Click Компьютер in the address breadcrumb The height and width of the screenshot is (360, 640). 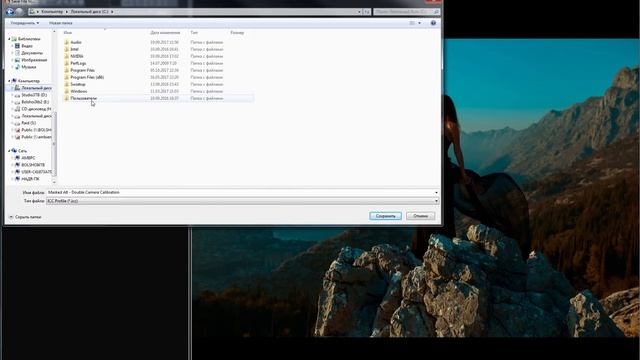[52, 12]
